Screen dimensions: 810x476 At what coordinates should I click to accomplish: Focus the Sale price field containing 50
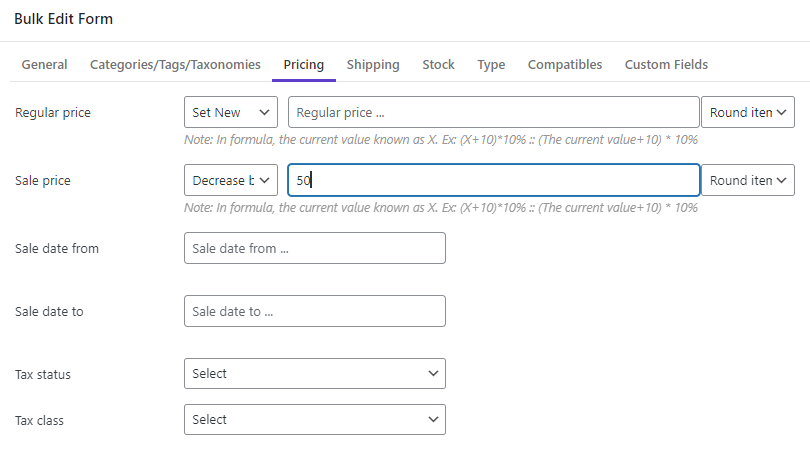pyautogui.click(x=493, y=180)
